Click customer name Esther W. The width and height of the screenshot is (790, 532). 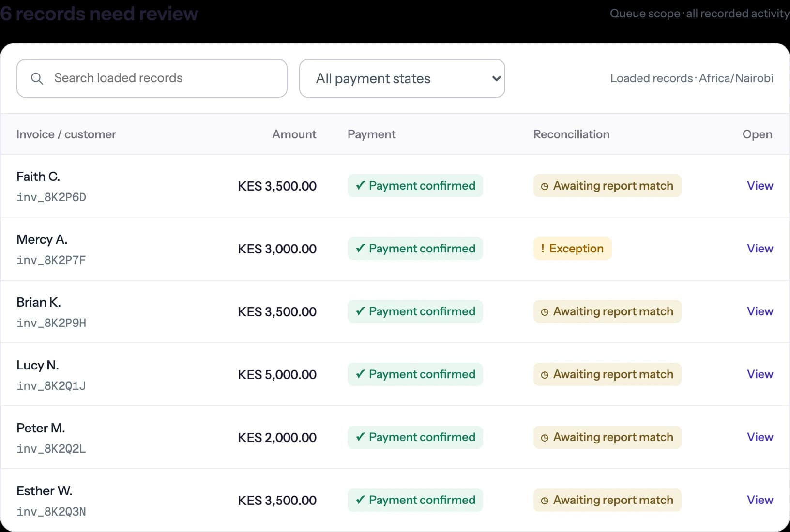45,491
